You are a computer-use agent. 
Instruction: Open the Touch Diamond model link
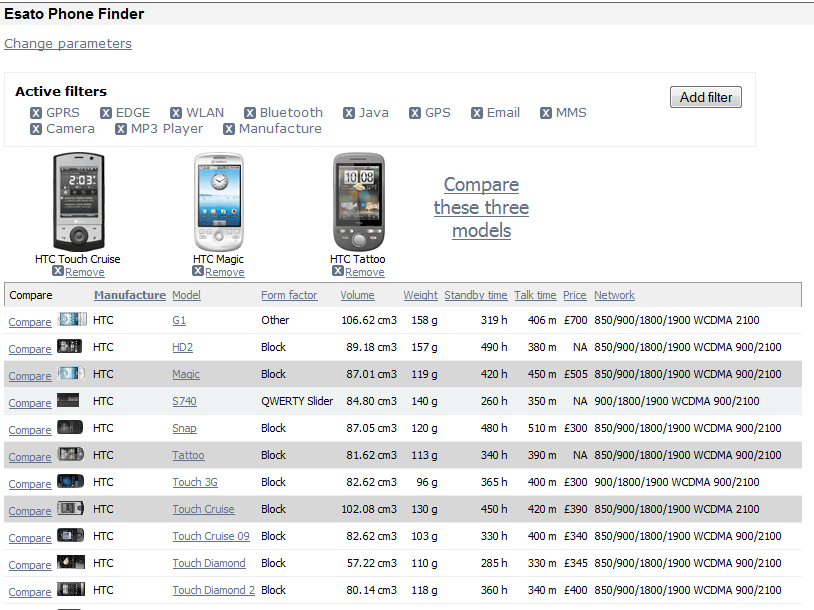[209, 563]
